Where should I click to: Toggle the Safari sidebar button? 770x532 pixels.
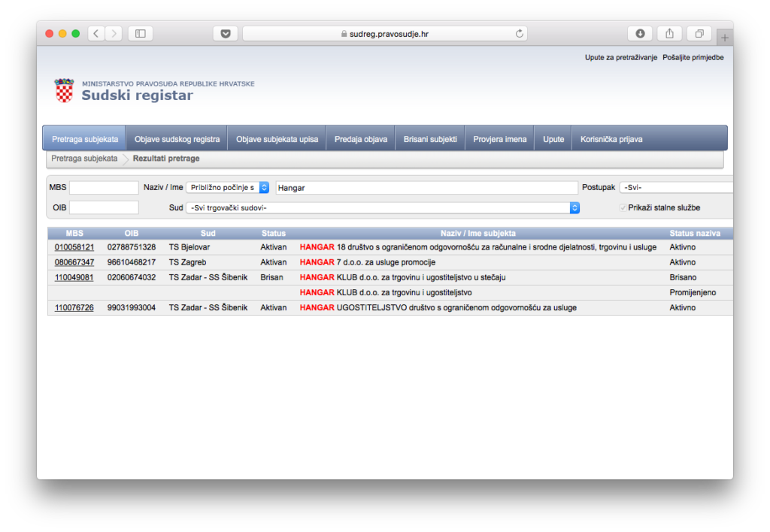coord(140,33)
